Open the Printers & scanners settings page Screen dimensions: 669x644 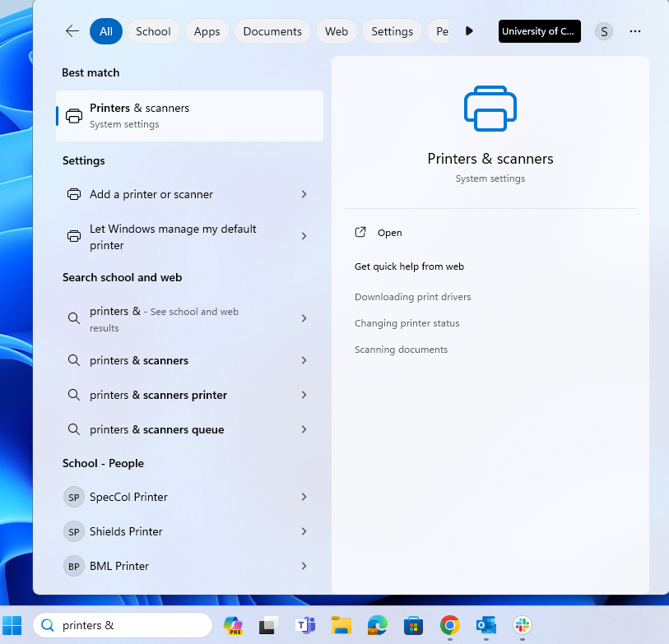point(389,232)
